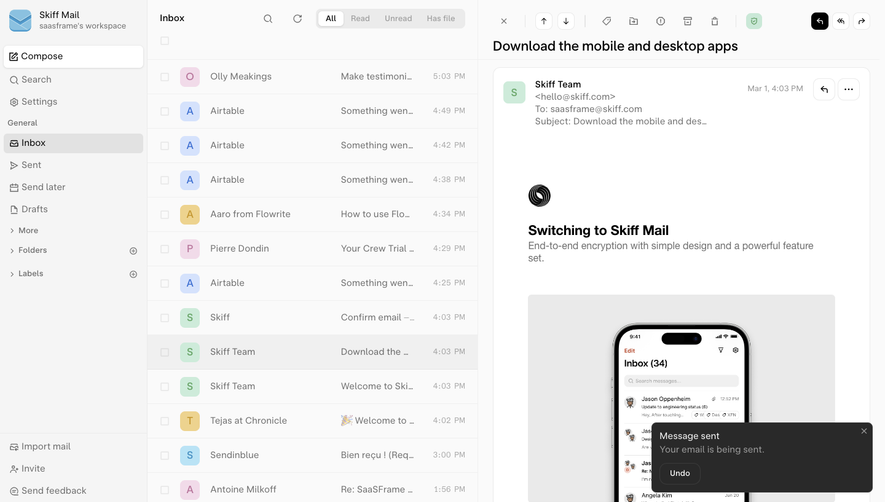The height and width of the screenshot is (502, 885).
Task: Open the phone app preview image
Action: 681,398
